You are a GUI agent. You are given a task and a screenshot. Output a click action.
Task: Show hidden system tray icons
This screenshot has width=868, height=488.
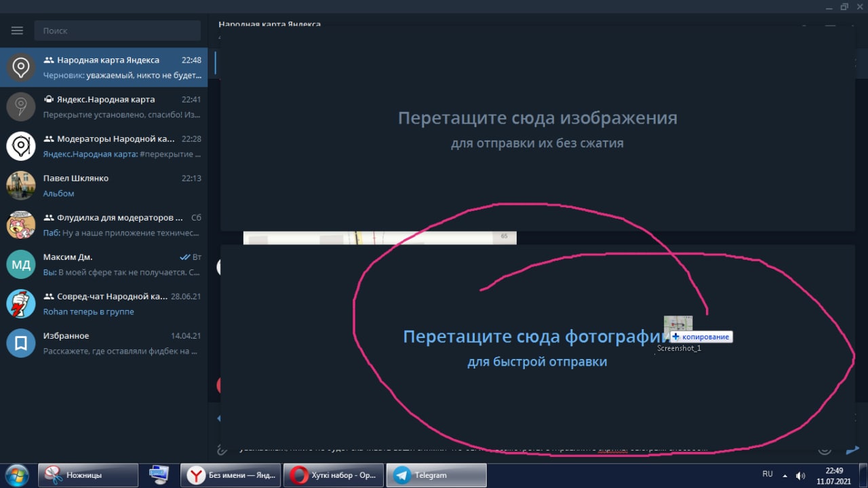(x=785, y=476)
